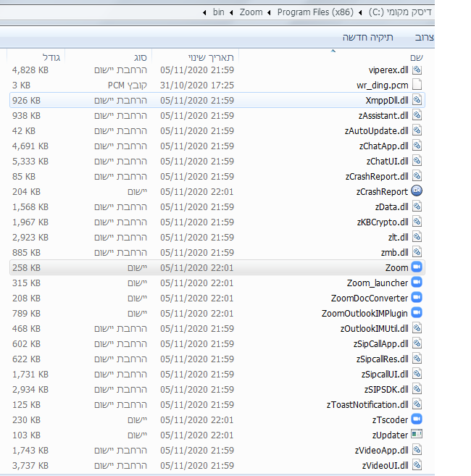471x476 pixels.
Task: Click the 4,828 KB size cell
Action: pyautogui.click(x=30, y=70)
